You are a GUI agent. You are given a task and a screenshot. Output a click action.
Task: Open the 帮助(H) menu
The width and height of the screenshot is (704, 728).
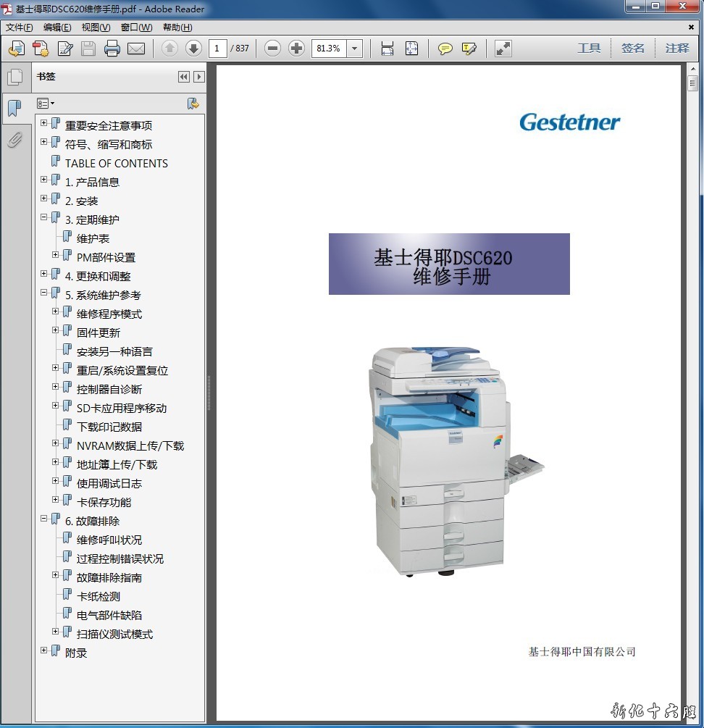[x=177, y=28]
